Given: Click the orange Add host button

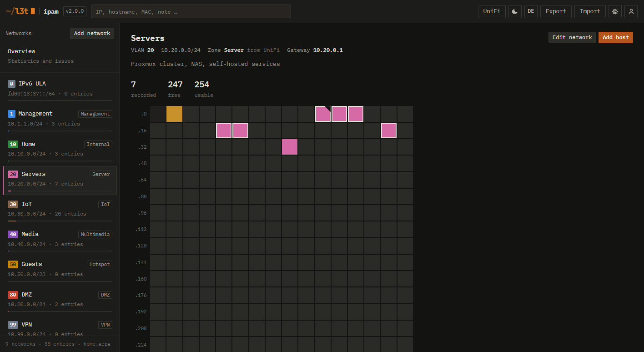Looking at the screenshot, I should coord(616,37).
